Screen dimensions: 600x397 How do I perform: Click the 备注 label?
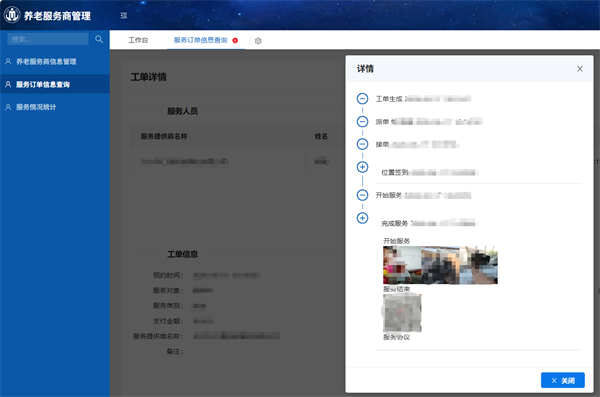pos(175,351)
